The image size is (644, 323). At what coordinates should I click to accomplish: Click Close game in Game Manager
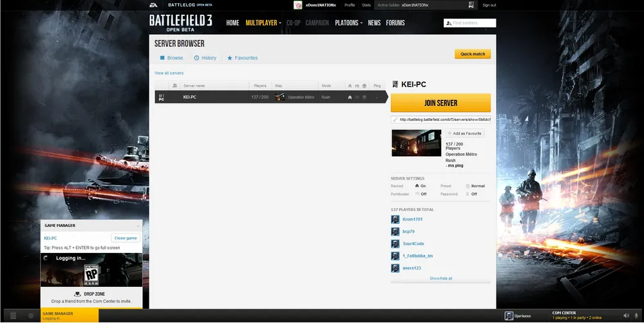pyautogui.click(x=126, y=238)
